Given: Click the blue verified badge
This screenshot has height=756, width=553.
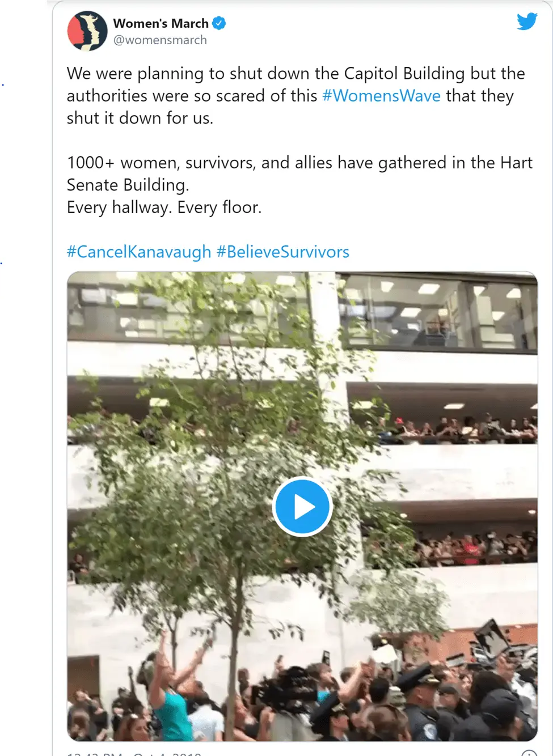Looking at the screenshot, I should (219, 23).
